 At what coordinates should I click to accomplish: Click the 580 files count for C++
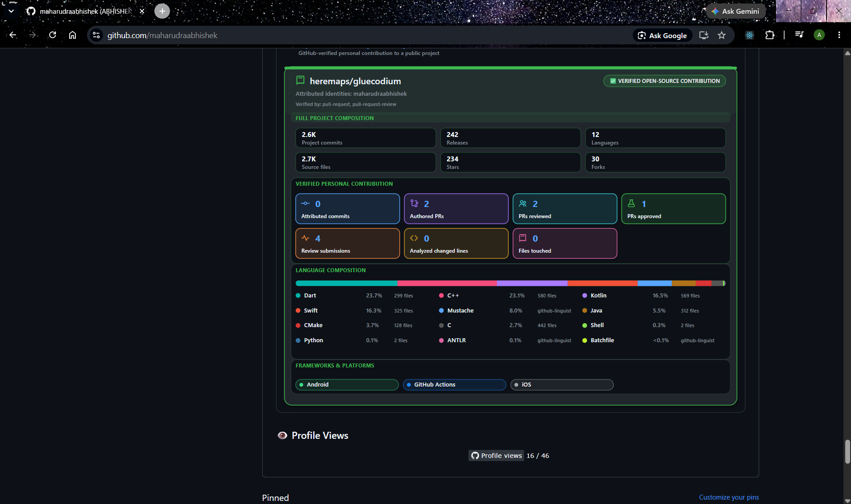(x=547, y=296)
